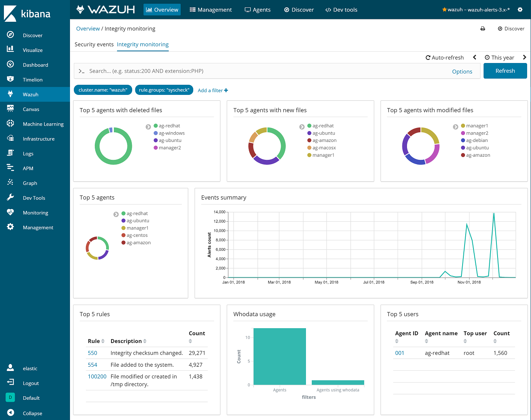Open the Visualize sidebar icon
This screenshot has width=531, height=420.
pos(10,50)
